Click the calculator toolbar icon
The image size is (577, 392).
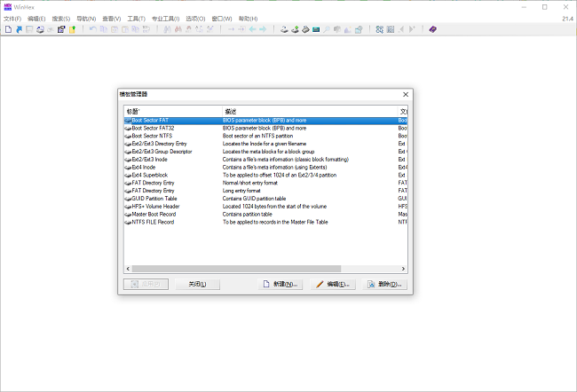pyautogui.click(x=316, y=29)
